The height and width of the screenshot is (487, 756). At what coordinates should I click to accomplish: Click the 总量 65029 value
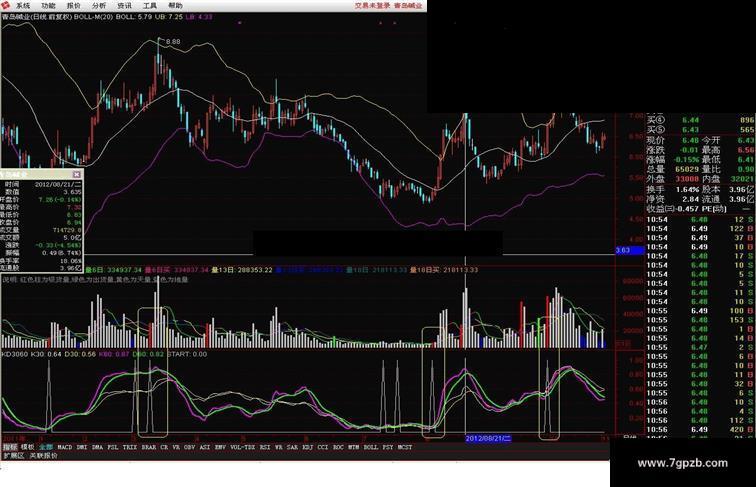(687, 169)
